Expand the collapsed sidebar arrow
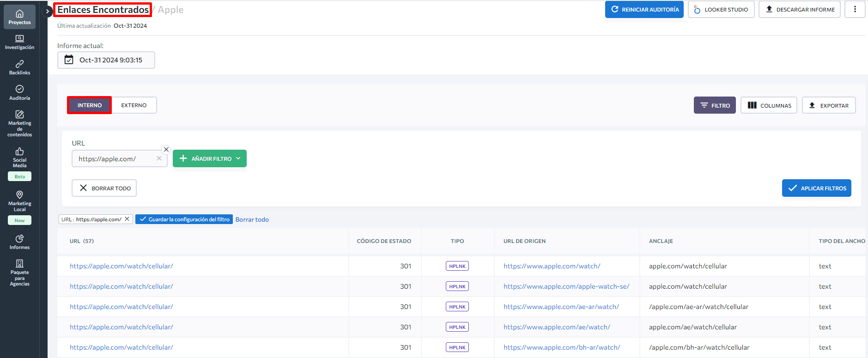This screenshot has width=868, height=358. click(47, 11)
